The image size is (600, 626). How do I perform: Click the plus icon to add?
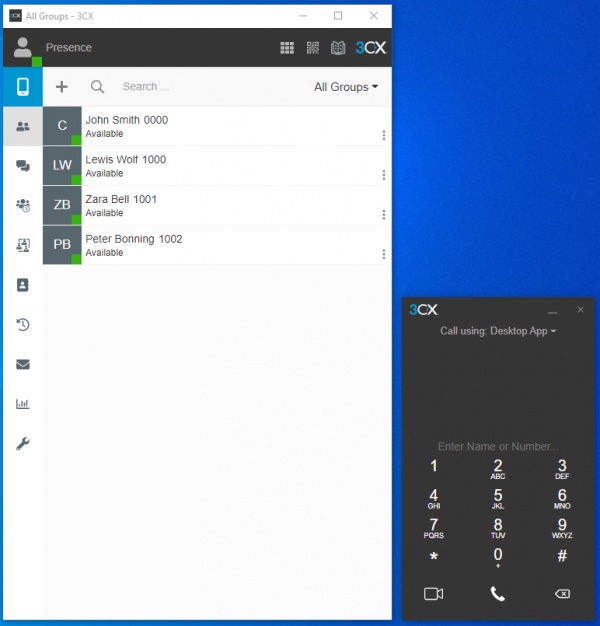point(62,87)
